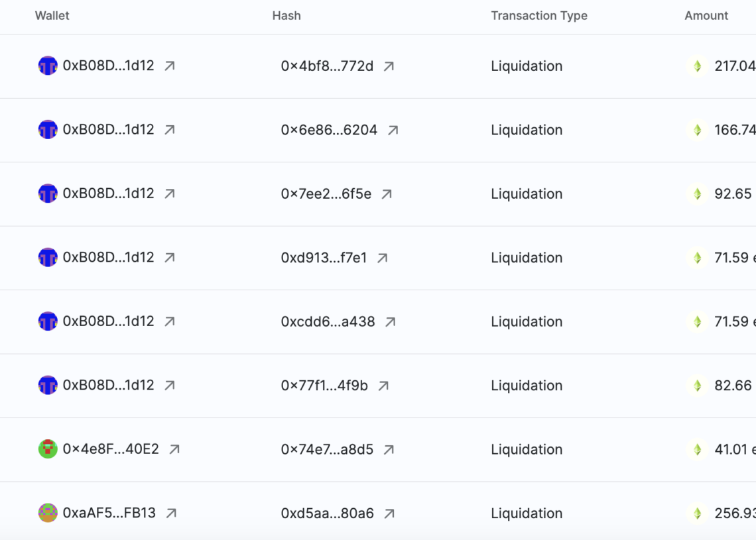756x540 pixels.
Task: Open hash link 0xd5aa...80a6
Action: tap(327, 513)
